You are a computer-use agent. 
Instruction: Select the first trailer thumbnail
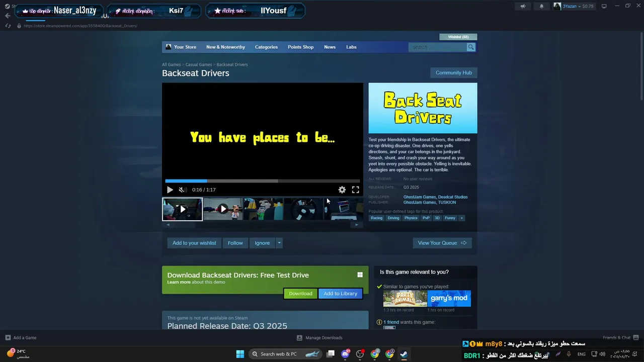(x=182, y=209)
